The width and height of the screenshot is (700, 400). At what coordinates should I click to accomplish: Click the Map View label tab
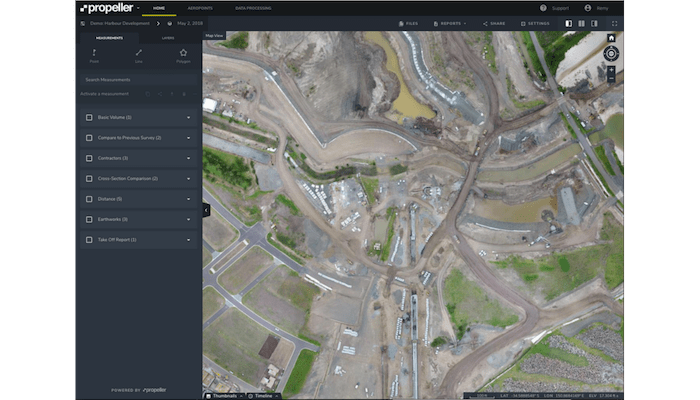point(214,36)
